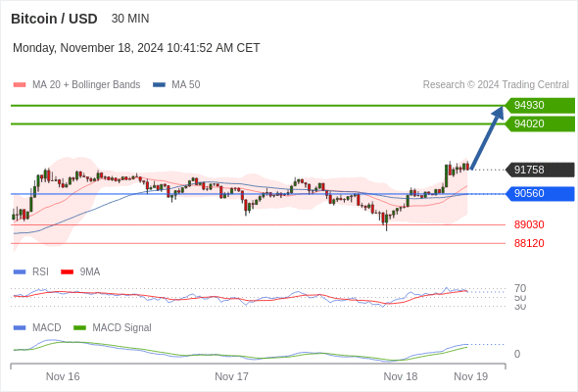Click the Nov 16 date axis label

(x=63, y=376)
